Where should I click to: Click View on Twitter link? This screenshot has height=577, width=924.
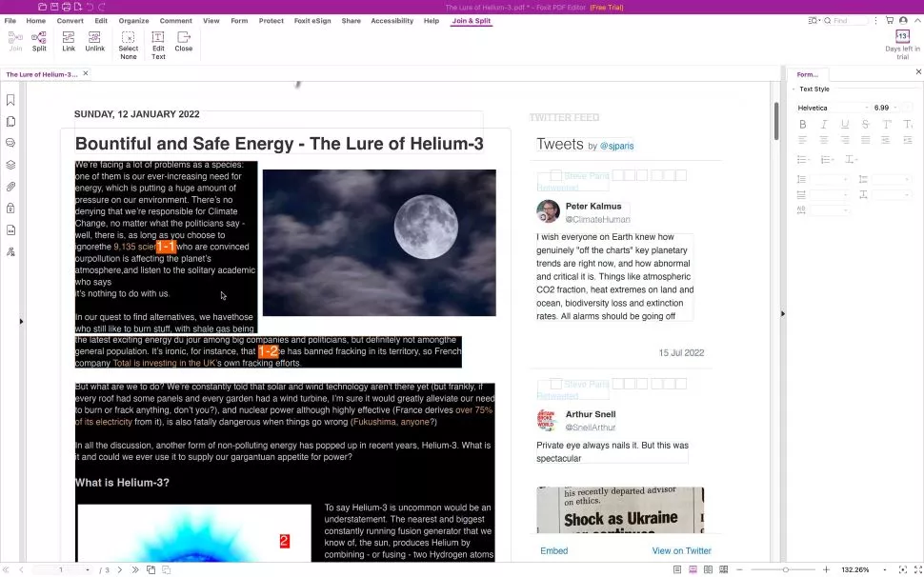(681, 550)
